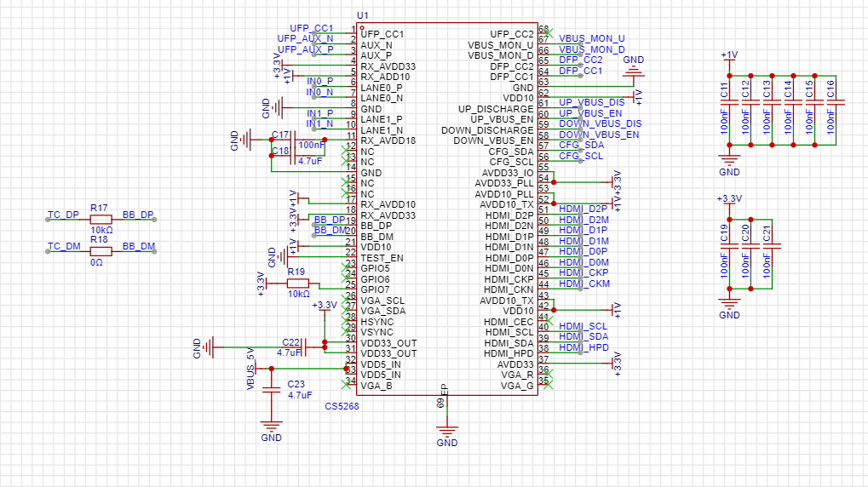The width and height of the screenshot is (868, 487).
Task: Select the U1 designator label
Action: (363, 15)
